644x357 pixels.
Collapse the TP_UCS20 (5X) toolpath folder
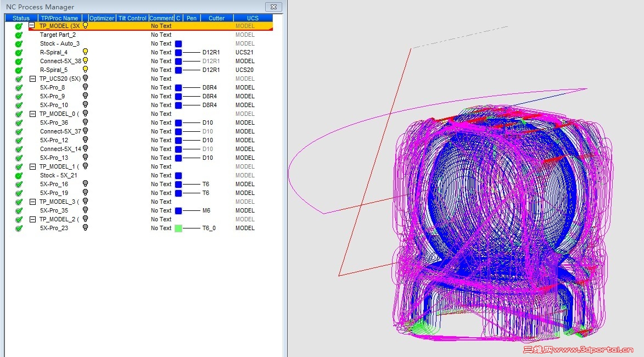point(32,79)
